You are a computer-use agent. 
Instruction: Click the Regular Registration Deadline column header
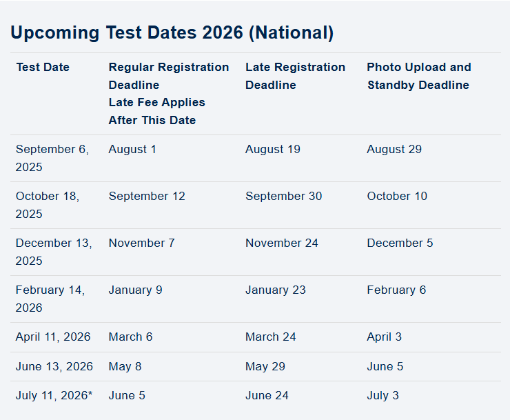click(x=168, y=76)
